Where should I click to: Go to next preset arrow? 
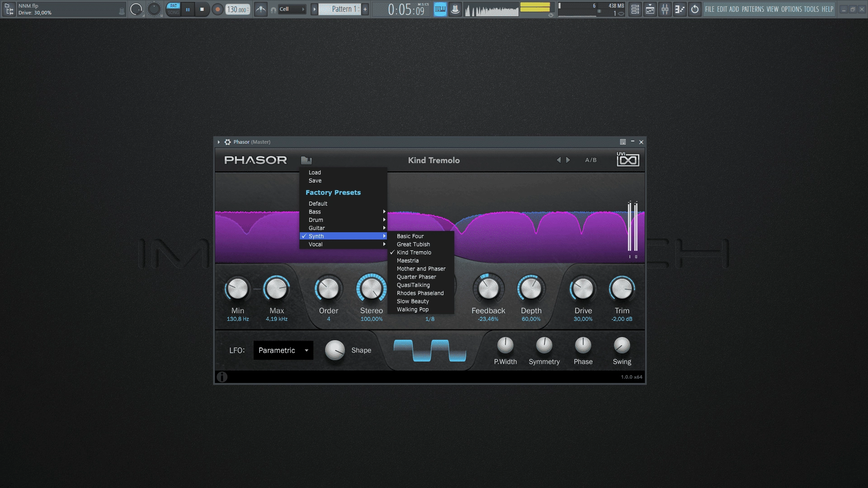[568, 160]
